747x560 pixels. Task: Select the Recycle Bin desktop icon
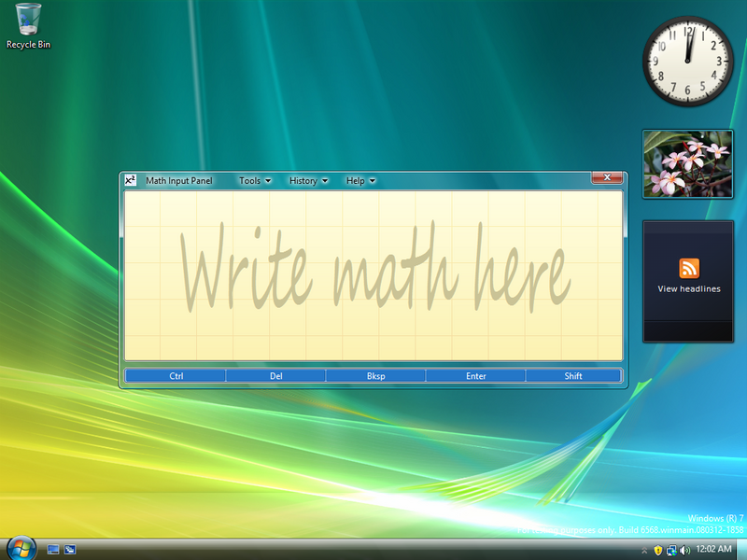28,26
